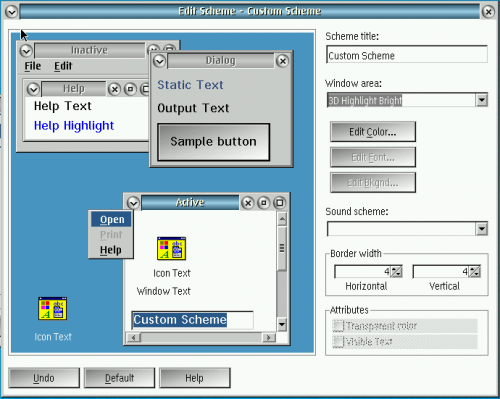500x399 pixels.
Task: Open the Active window system menu icon
Action: click(x=133, y=203)
